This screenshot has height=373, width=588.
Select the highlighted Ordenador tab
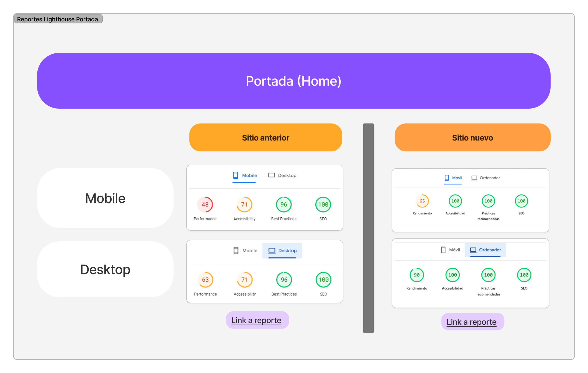click(485, 250)
